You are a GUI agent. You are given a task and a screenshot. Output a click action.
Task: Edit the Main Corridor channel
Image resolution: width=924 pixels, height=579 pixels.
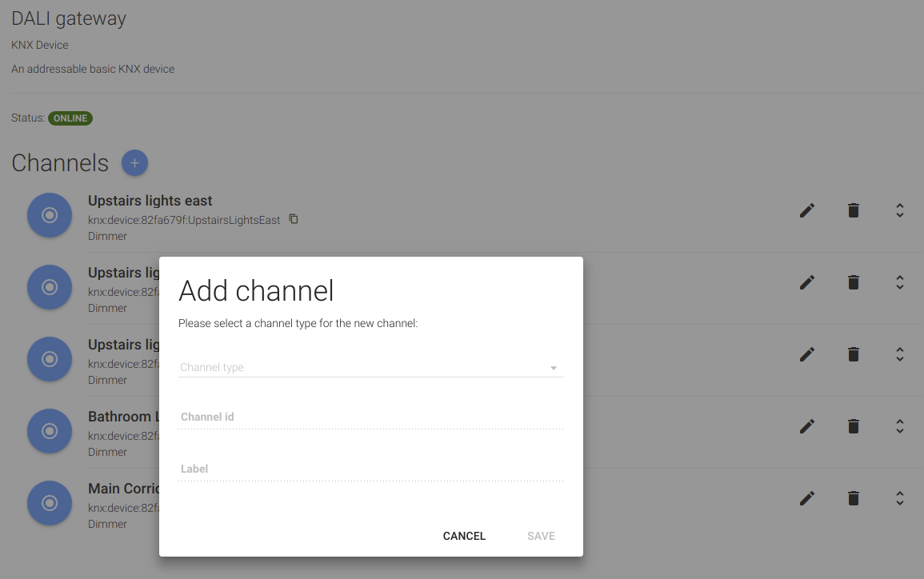pos(807,498)
